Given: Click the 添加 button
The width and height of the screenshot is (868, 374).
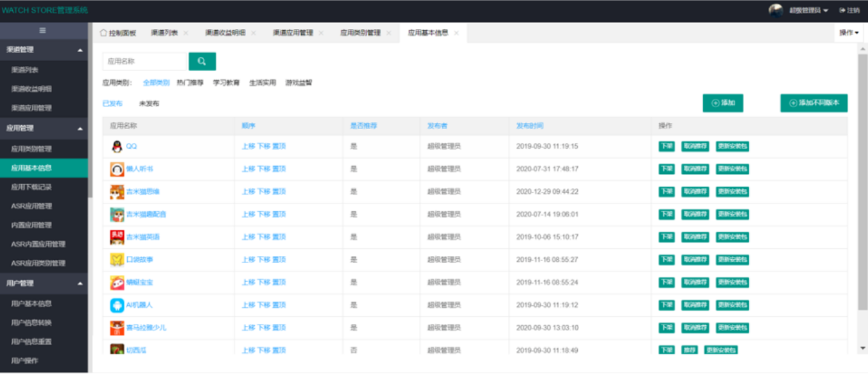Looking at the screenshot, I should (723, 103).
